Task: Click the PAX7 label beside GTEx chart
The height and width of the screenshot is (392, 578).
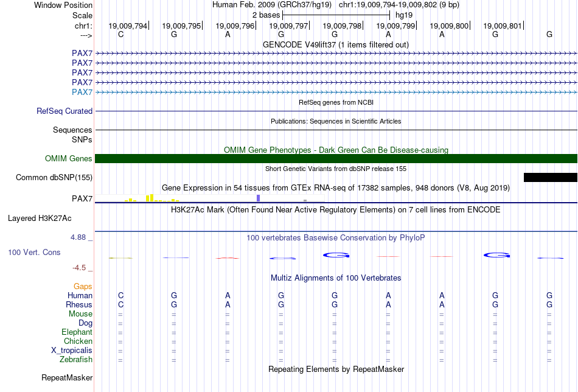Action: pos(82,199)
